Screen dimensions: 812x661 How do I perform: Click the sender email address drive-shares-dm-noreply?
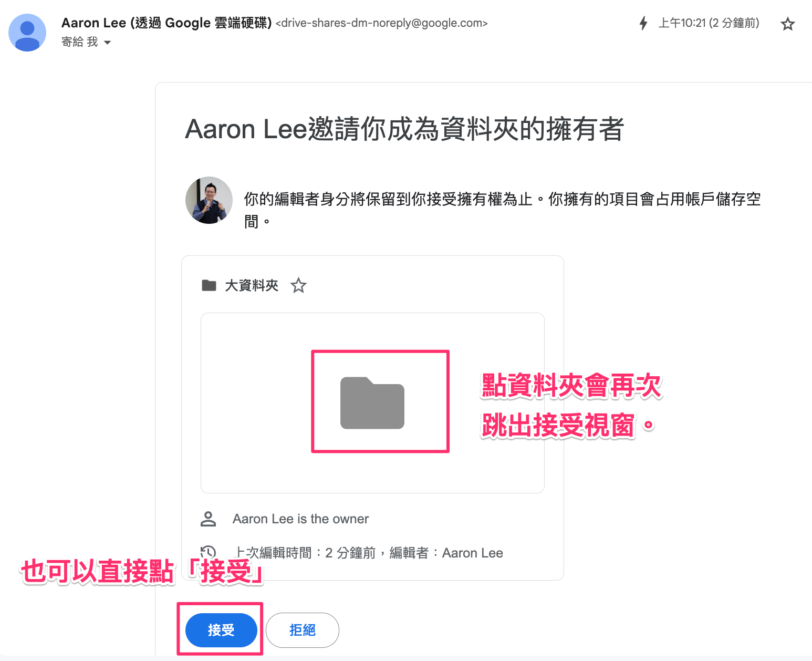point(382,23)
